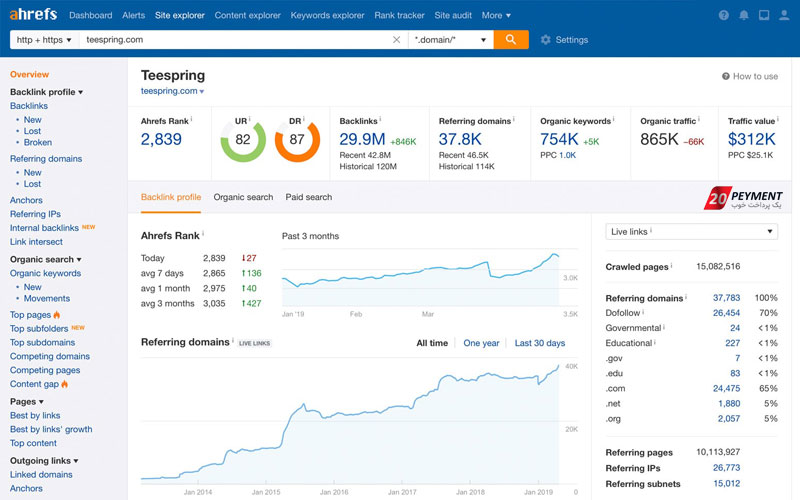Open the Anchors link under Backlink profile
Viewport: 800px width, 500px height.
(26, 200)
